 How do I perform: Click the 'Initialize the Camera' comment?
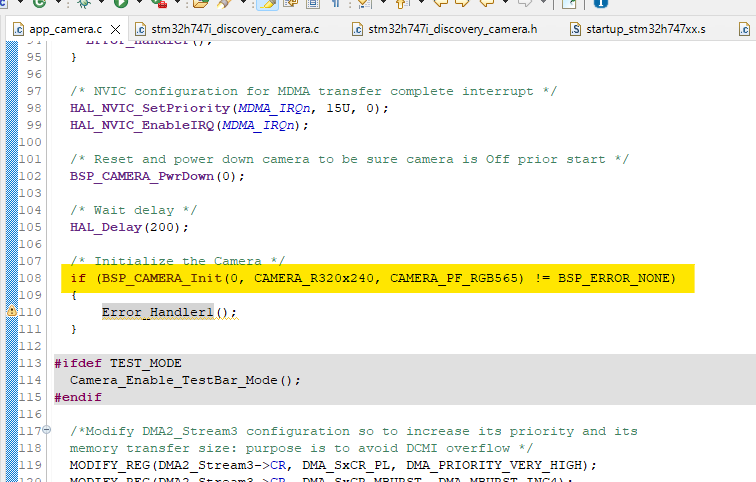click(178, 260)
